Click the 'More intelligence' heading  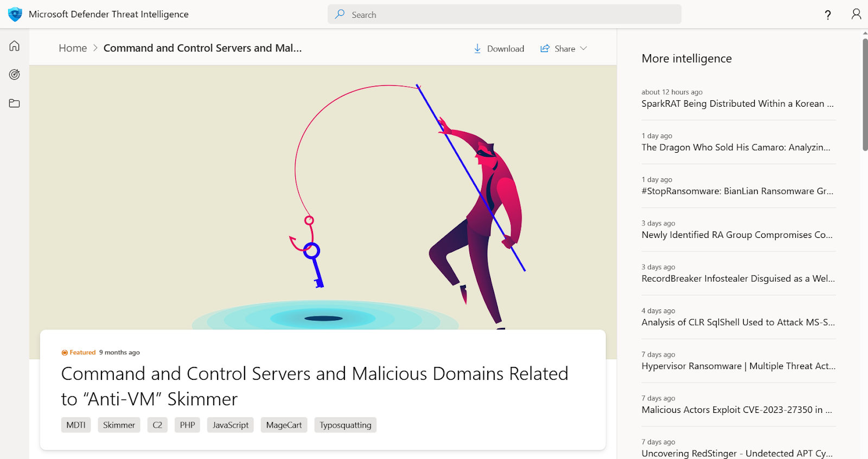pyautogui.click(x=687, y=59)
